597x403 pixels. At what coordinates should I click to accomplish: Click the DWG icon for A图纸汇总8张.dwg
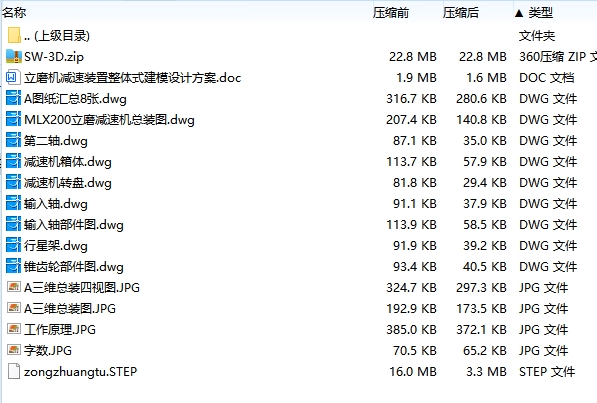[x=13, y=98]
